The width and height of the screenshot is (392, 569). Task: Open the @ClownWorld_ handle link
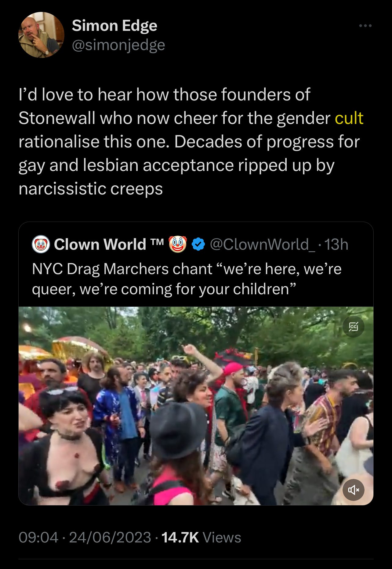click(263, 245)
